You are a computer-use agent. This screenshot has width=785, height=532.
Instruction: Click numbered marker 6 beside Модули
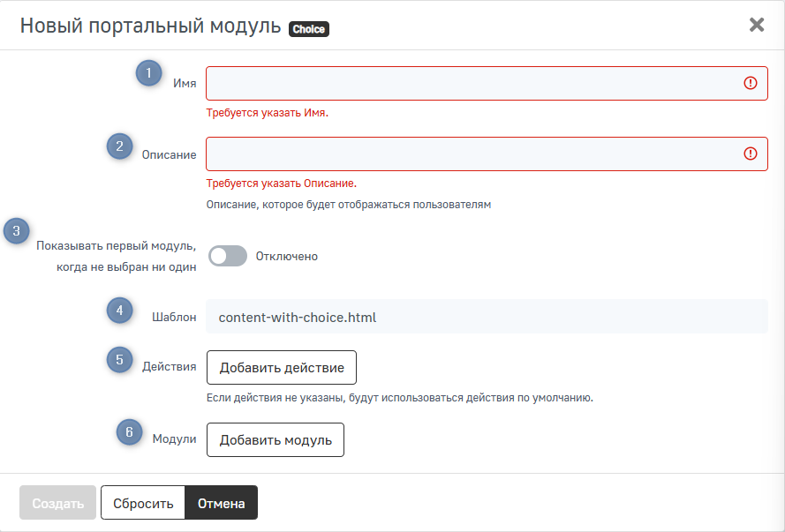point(130,432)
